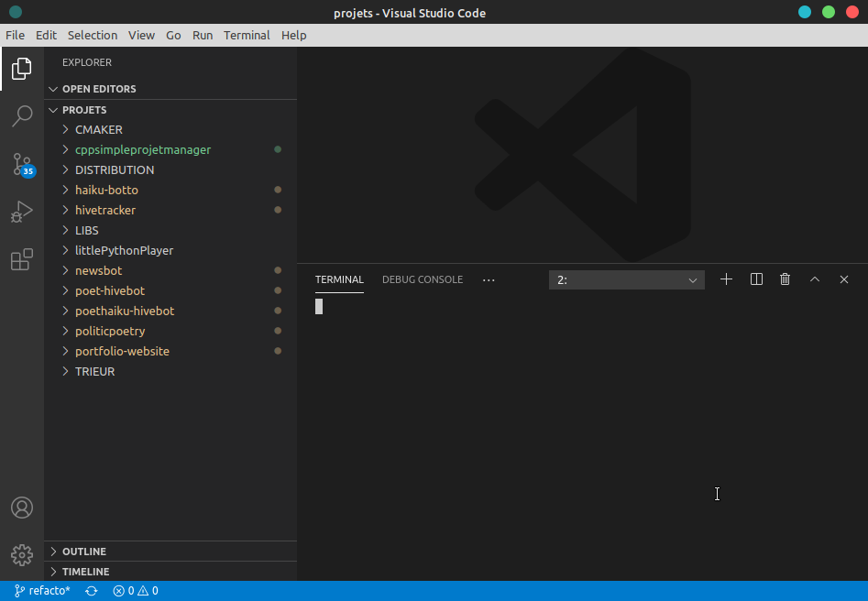Open the Manage gear icon
Image resolution: width=868 pixels, height=601 pixels.
(22, 554)
